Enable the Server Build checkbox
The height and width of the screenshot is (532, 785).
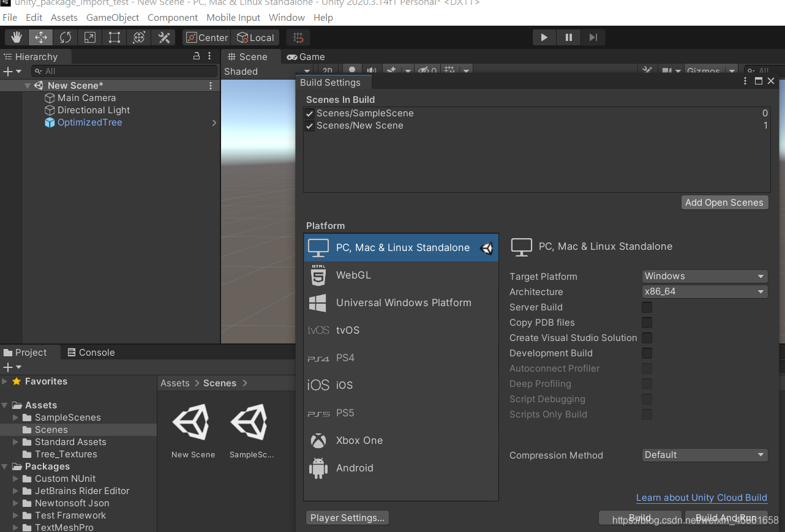click(x=647, y=307)
